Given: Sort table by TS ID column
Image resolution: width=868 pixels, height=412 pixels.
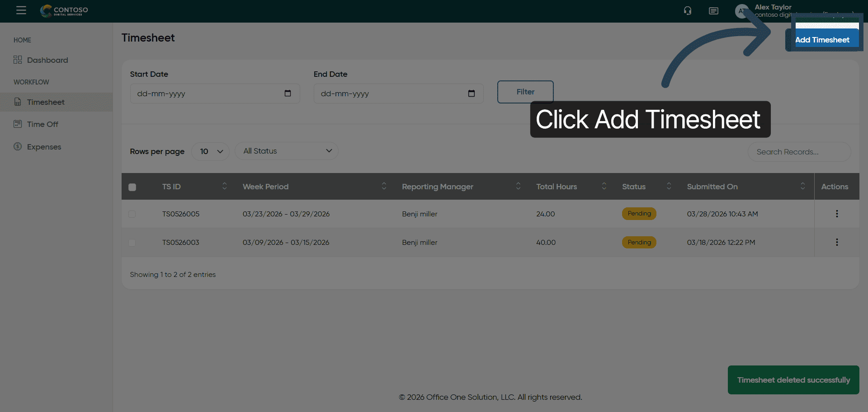Looking at the screenshot, I should coord(224,186).
